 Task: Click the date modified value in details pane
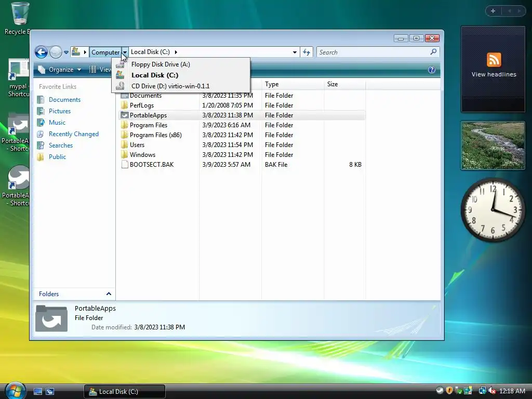coord(159,327)
